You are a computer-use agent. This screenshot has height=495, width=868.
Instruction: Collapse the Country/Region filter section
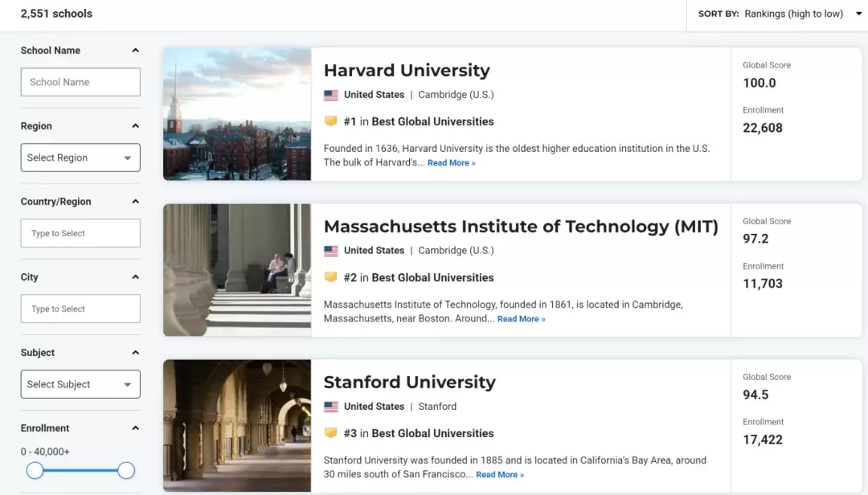pos(136,202)
